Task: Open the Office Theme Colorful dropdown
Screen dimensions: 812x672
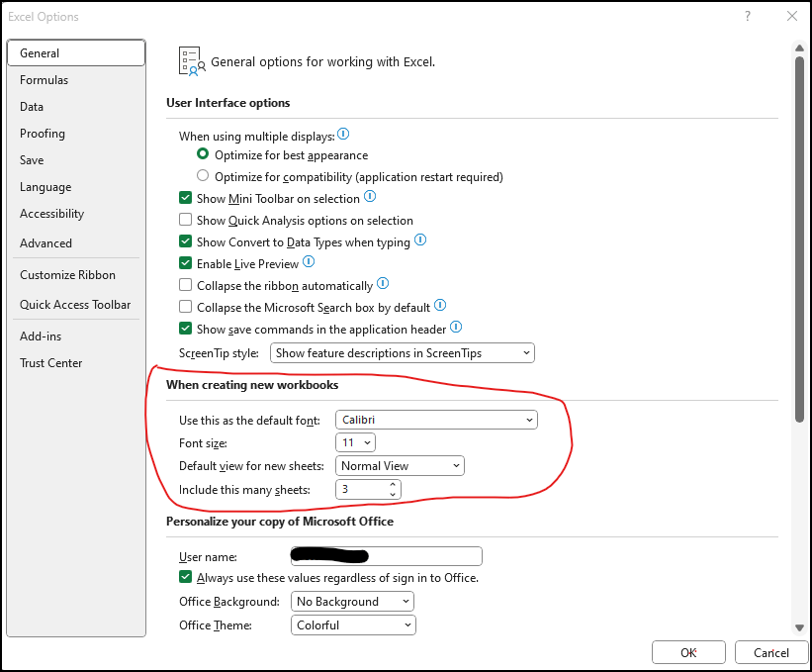Action: click(354, 625)
